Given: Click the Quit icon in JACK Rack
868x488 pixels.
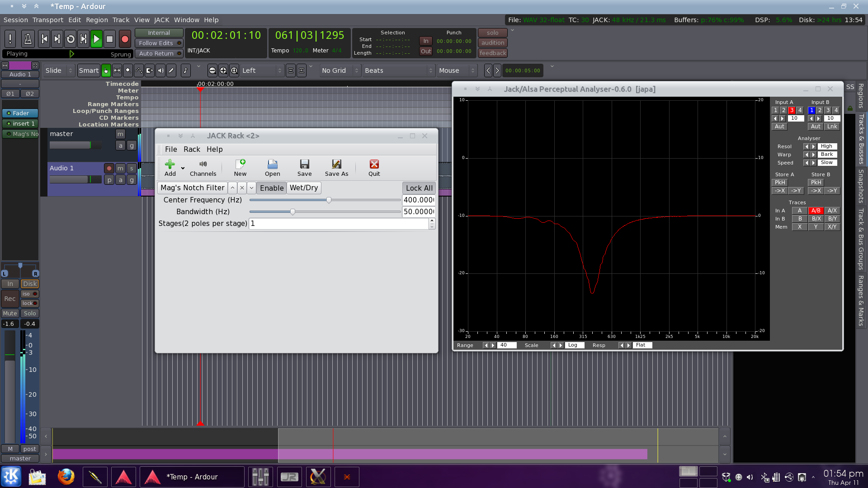Looking at the screenshot, I should pyautogui.click(x=374, y=168).
